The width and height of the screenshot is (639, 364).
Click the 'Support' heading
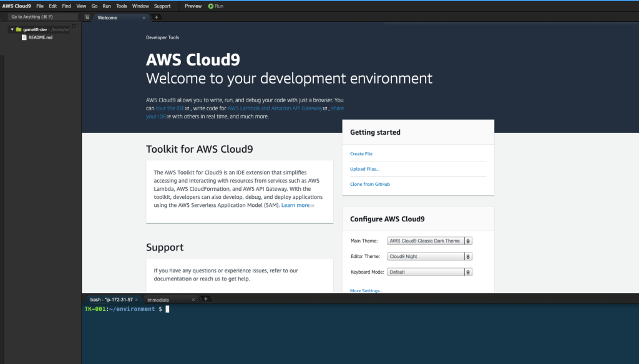coord(165,247)
